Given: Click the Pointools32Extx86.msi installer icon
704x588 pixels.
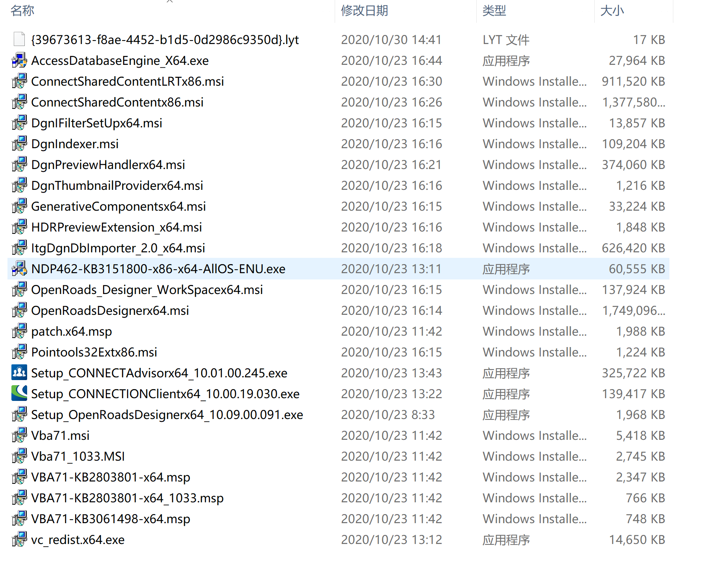Looking at the screenshot, I should (19, 352).
